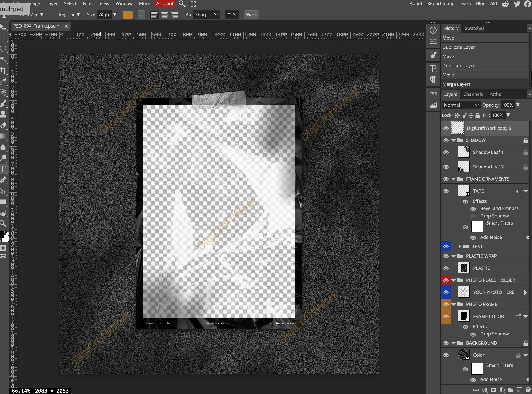Select the Pen tool

pyautogui.click(x=3, y=180)
